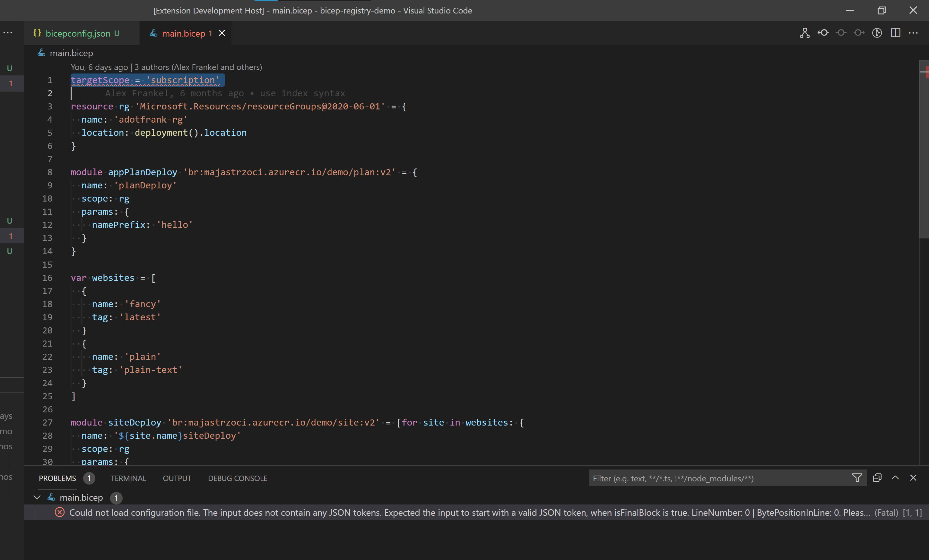Click 'deployment().location' on line 5
Viewport: 929px width, 560px height.
(191, 133)
